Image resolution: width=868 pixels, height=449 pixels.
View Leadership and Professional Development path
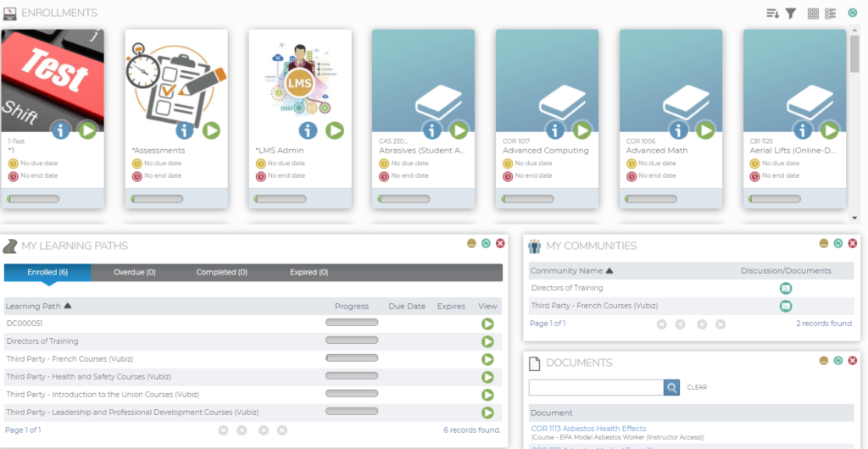[487, 413]
